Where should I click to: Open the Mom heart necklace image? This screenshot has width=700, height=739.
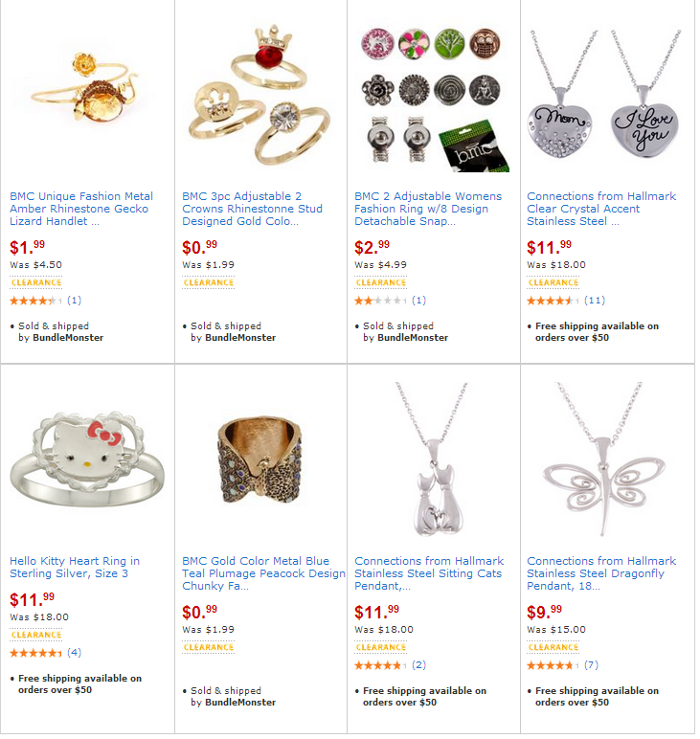coord(604,95)
